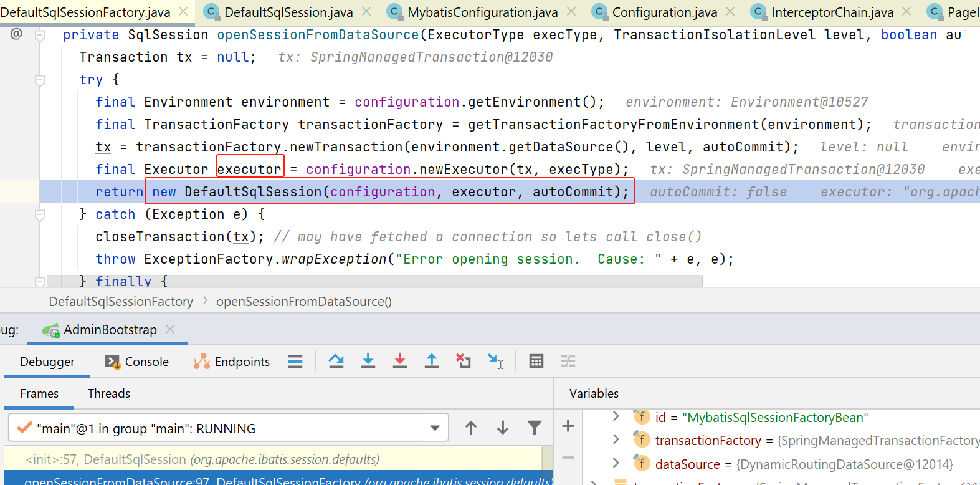Click the Drop Frame icon
Viewport: 980px width, 485px height.
(463, 361)
